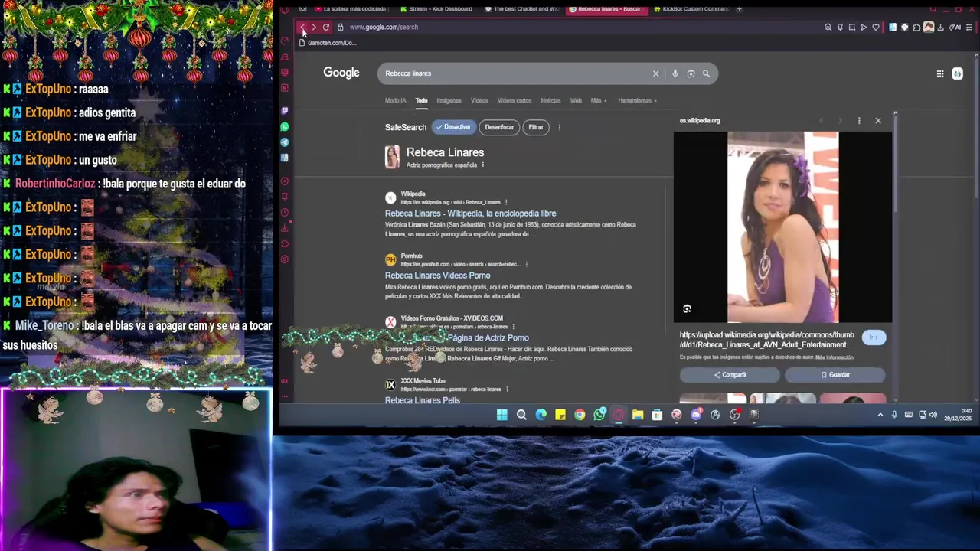This screenshot has width=980, height=551.
Task: Switch to 'The best ChatBot' tab
Action: click(521, 9)
